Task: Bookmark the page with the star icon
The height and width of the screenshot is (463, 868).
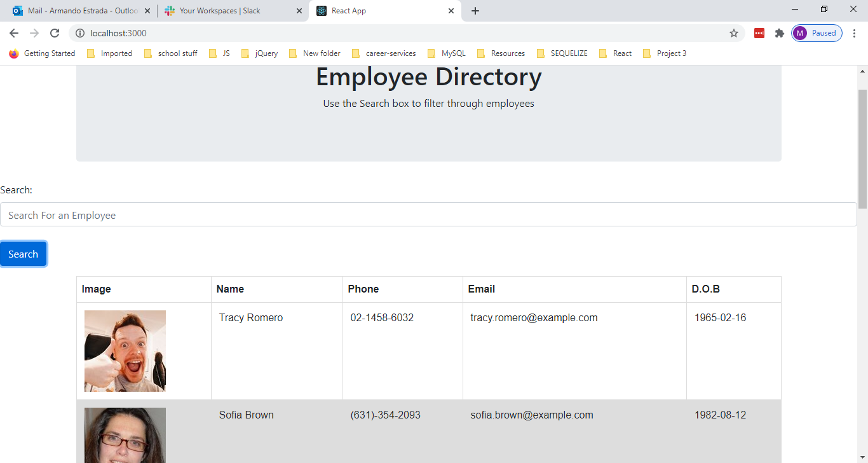Action: (734, 33)
